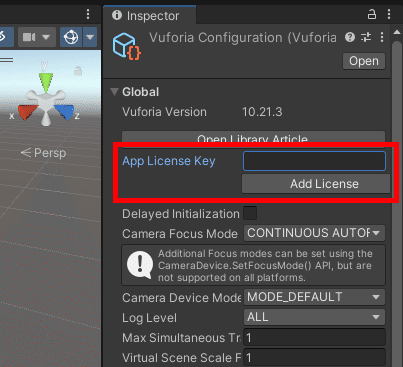
Task: Focus the App License Key field
Action: pos(314,161)
